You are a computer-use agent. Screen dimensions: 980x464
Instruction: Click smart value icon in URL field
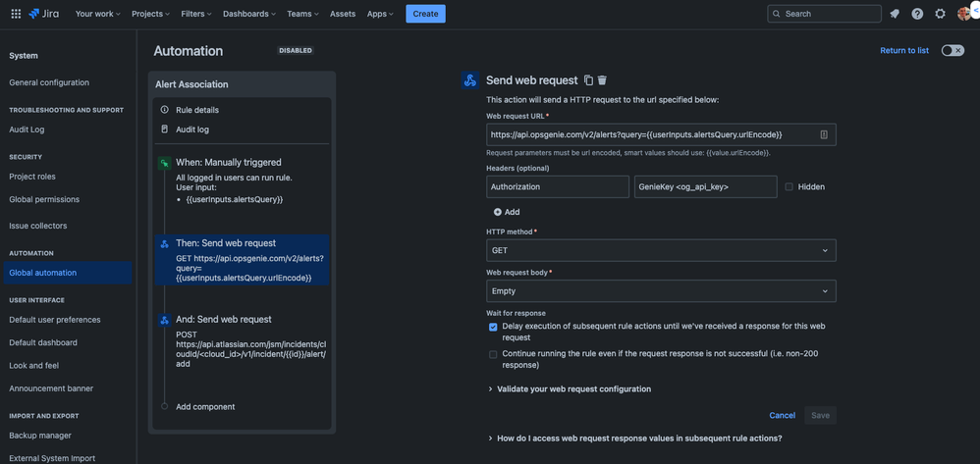824,134
